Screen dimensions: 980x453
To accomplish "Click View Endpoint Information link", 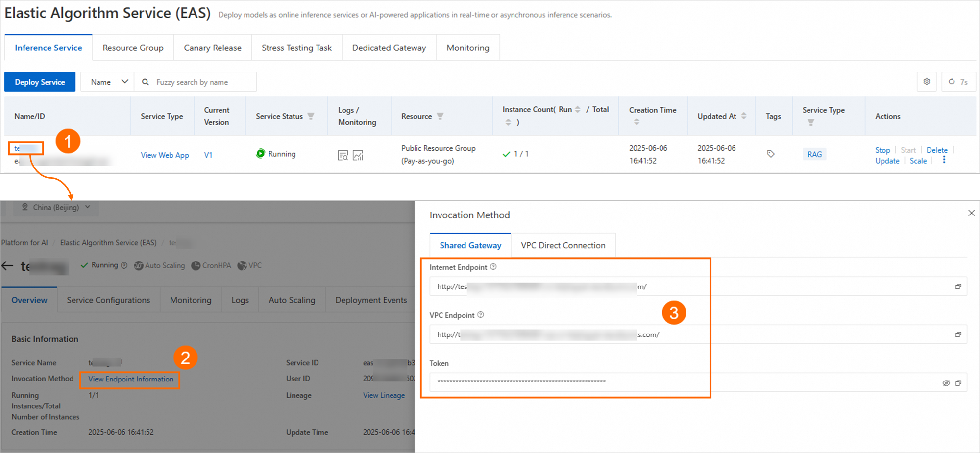I will (131, 379).
